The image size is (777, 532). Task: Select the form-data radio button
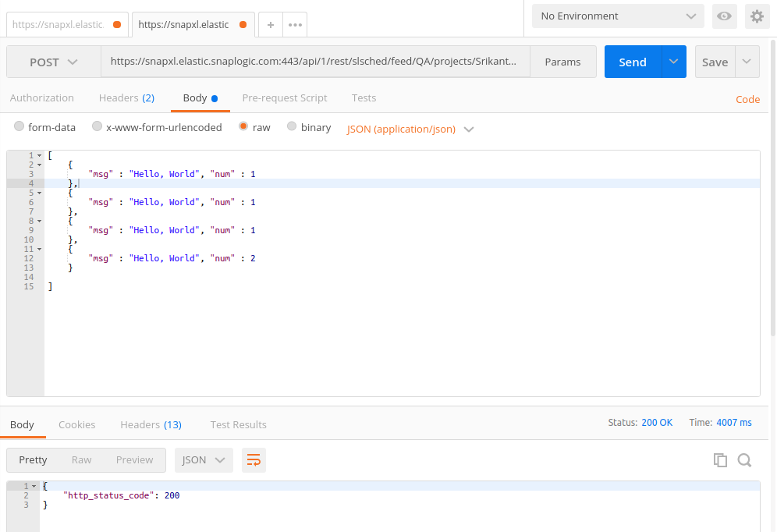pyautogui.click(x=20, y=127)
